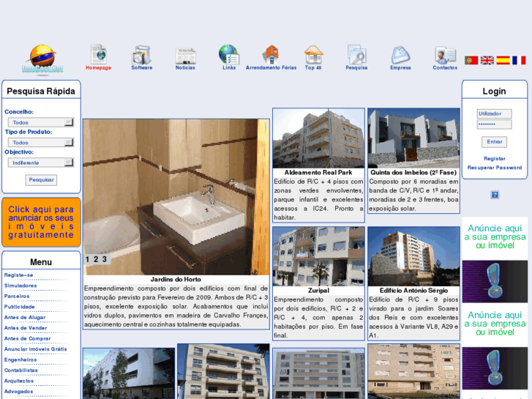Open Antes de Comprar menu item
Image resolution: width=532 pixels, height=399 pixels.
point(28,338)
